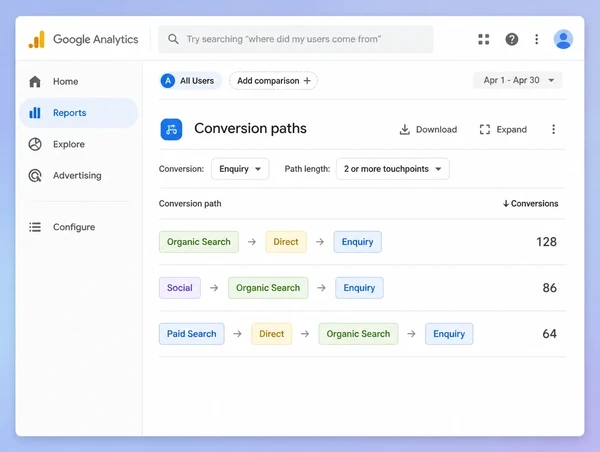This screenshot has height=452, width=600.
Task: Click the Expand label
Action: click(512, 130)
